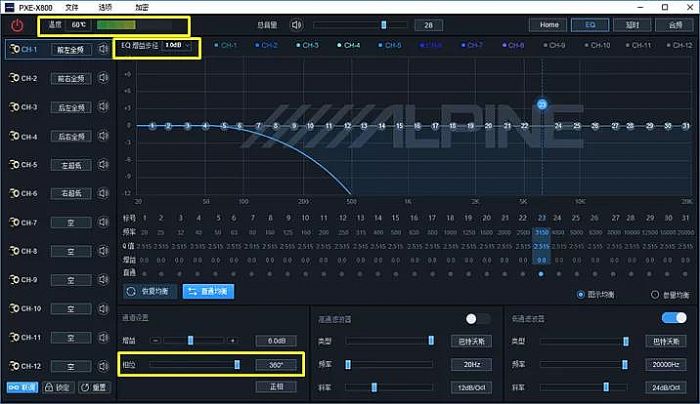Screen dimensions: 700x404
Task: Open the high-pass 12dB/Oct slope box
Action: (x=471, y=387)
